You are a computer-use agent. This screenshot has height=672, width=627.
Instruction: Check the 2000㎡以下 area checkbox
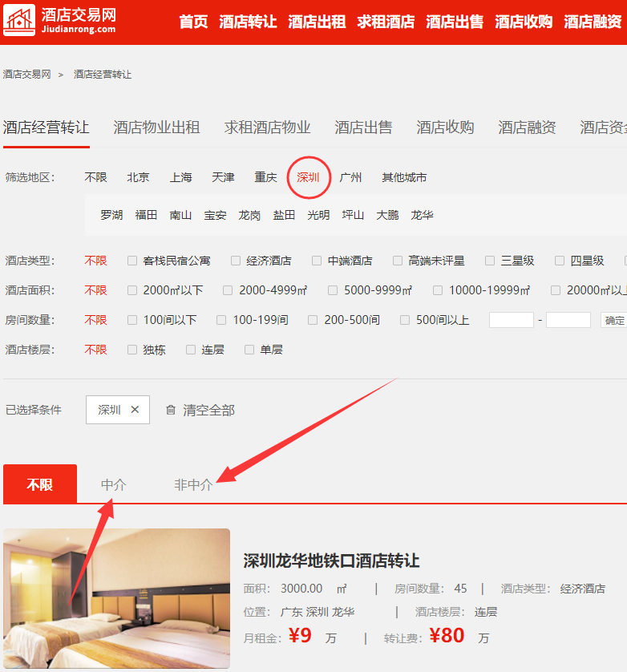(132, 290)
